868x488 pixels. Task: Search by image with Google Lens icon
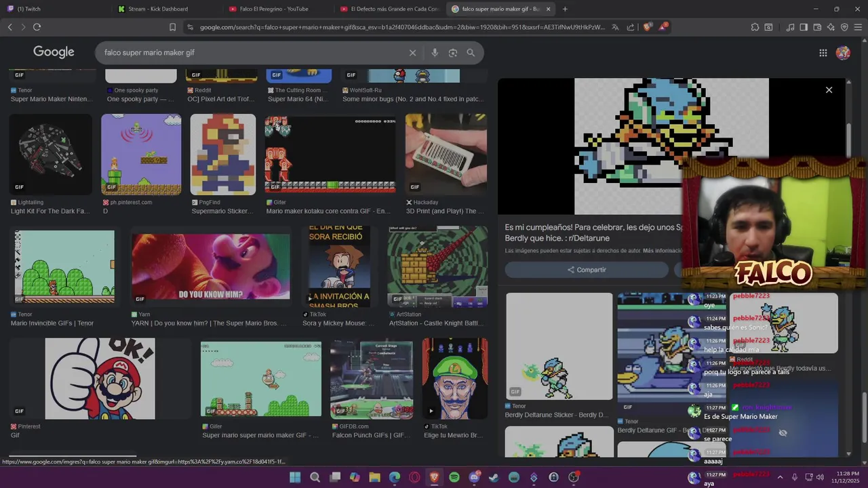point(453,53)
